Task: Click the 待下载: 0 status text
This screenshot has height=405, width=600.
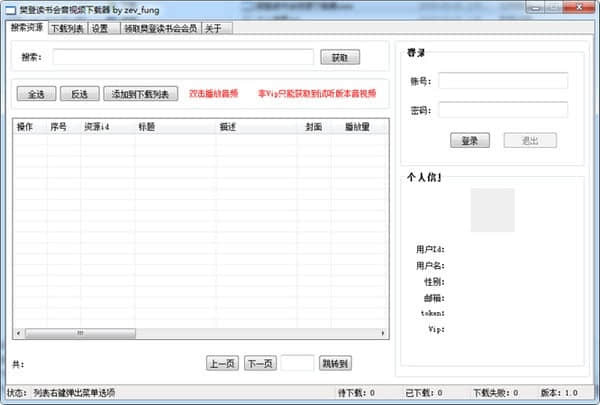Action: (356, 393)
